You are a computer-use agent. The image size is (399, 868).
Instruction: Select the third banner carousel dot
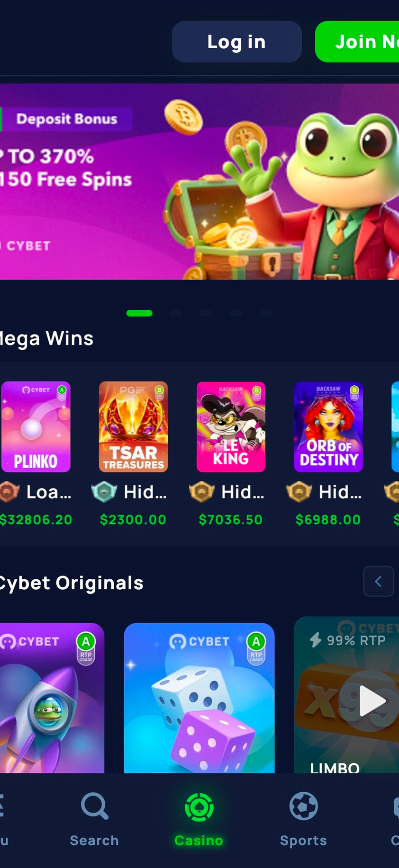[206, 313]
